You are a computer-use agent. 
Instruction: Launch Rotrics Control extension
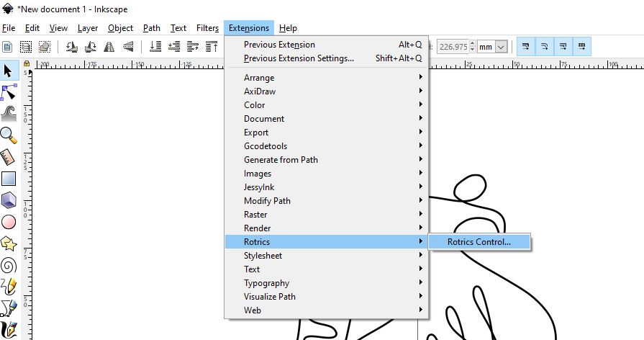point(479,242)
